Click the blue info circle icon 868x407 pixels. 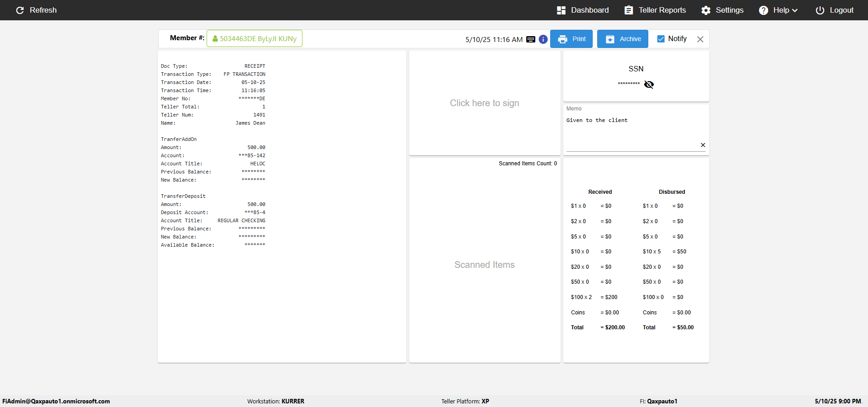(543, 39)
